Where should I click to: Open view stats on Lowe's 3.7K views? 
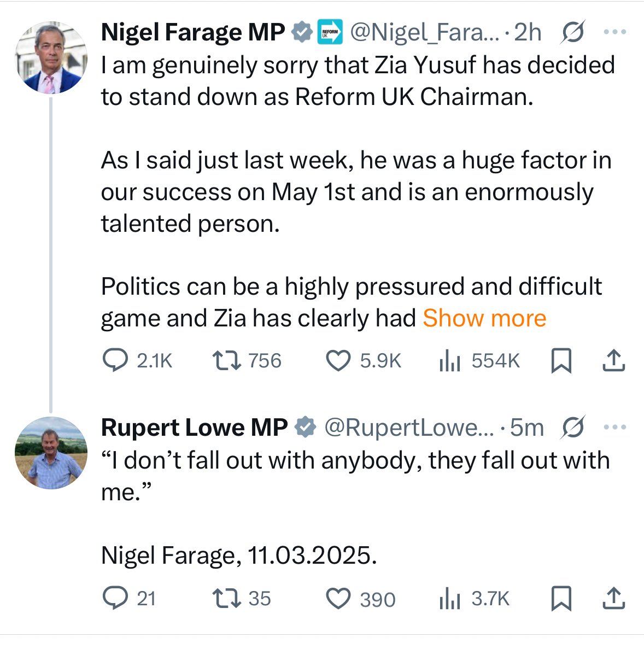tap(450, 599)
